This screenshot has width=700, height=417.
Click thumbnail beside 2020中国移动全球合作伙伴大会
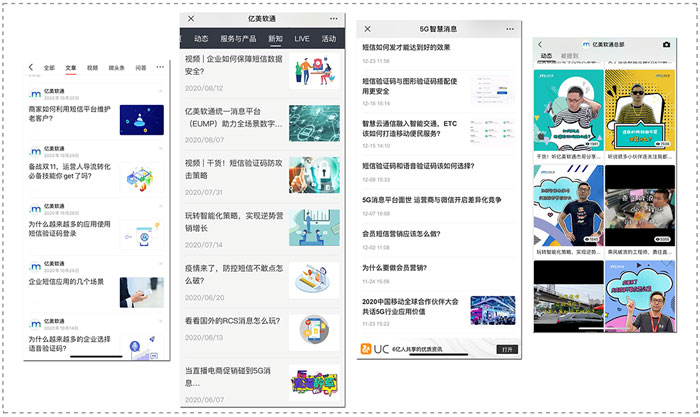[493, 310]
